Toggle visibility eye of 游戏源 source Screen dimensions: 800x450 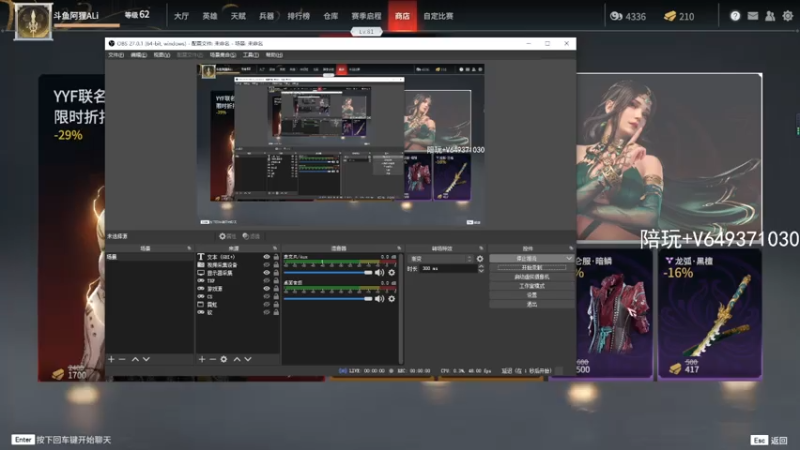coord(266,289)
